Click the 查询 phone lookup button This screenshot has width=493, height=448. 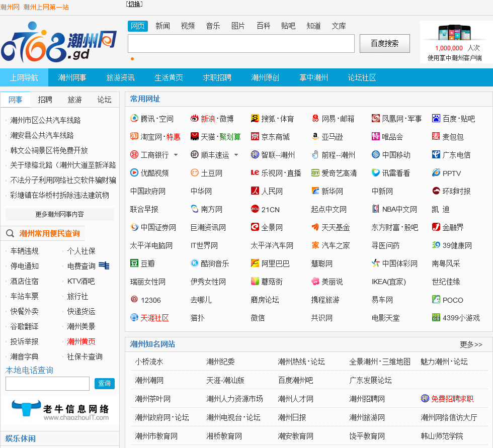(105, 383)
